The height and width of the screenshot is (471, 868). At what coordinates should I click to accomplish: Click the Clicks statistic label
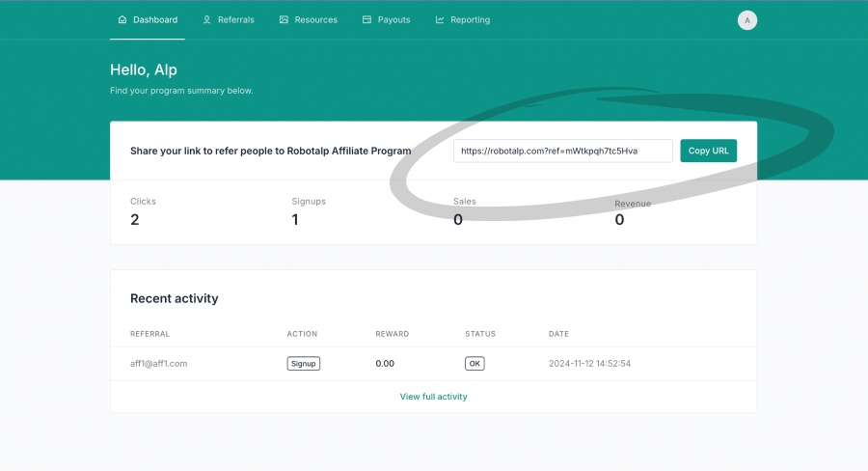[143, 201]
